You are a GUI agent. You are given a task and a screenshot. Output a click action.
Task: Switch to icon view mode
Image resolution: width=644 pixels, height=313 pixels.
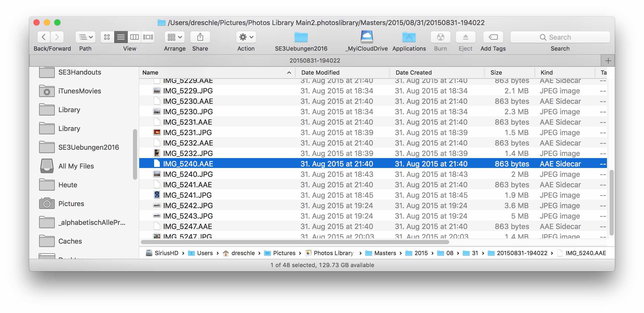107,37
